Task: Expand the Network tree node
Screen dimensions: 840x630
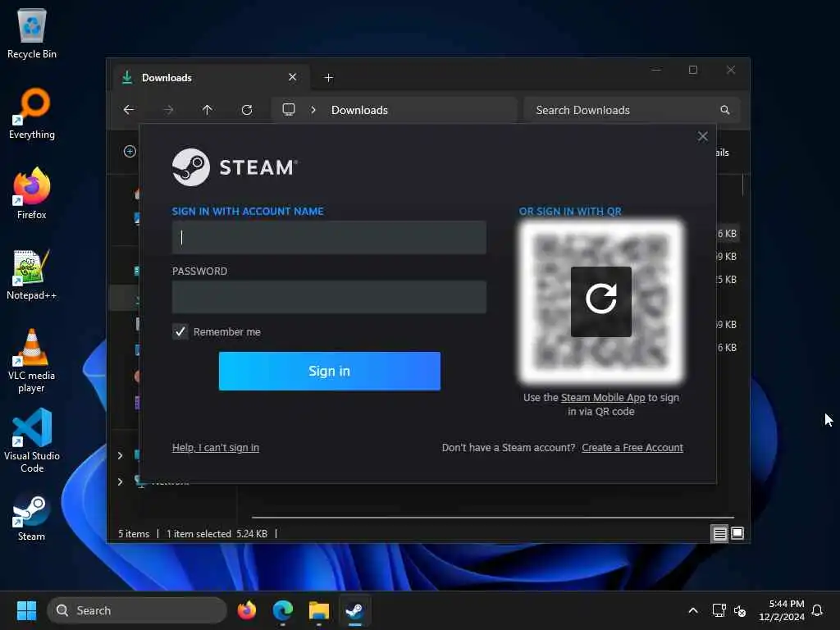Action: click(120, 482)
